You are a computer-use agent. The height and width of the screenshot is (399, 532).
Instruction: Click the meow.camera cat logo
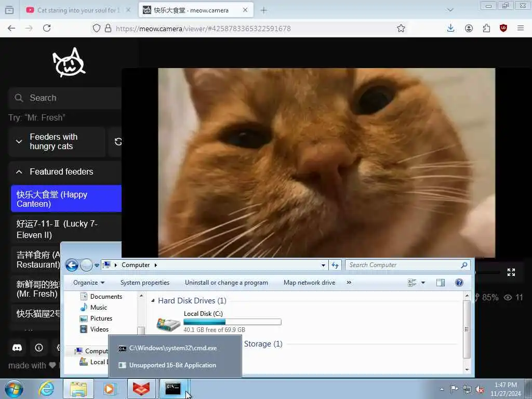coord(69,62)
